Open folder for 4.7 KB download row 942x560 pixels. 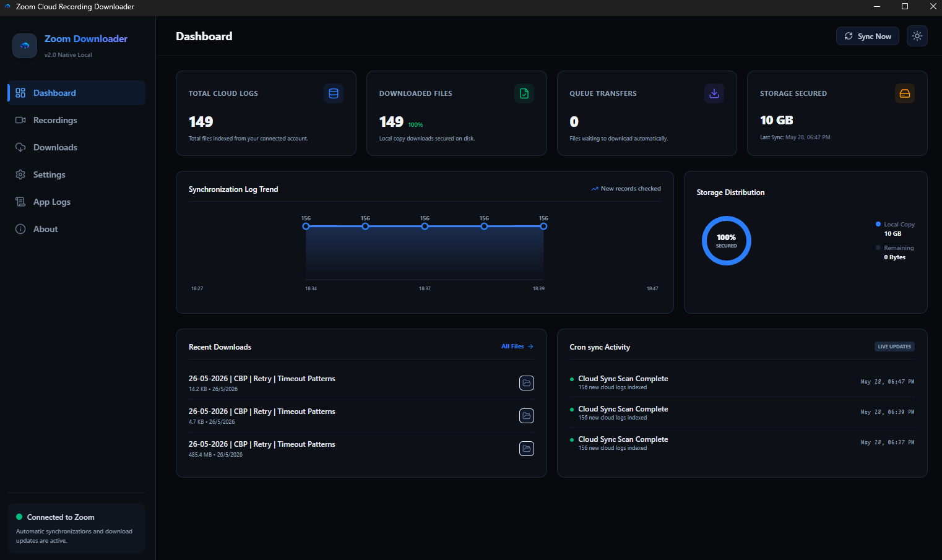[x=527, y=416]
